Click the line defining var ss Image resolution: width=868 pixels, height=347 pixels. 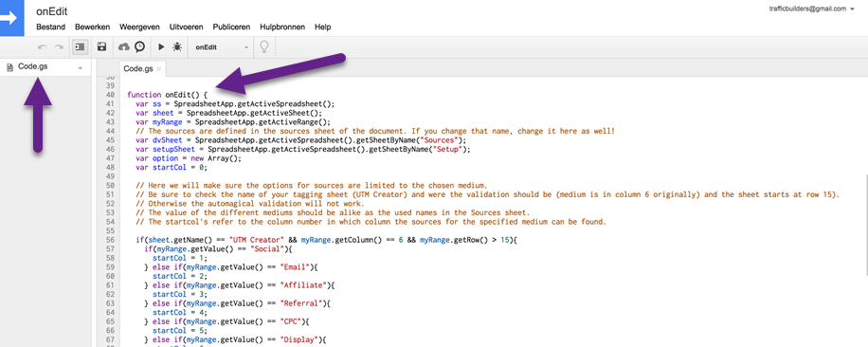[x=236, y=103]
